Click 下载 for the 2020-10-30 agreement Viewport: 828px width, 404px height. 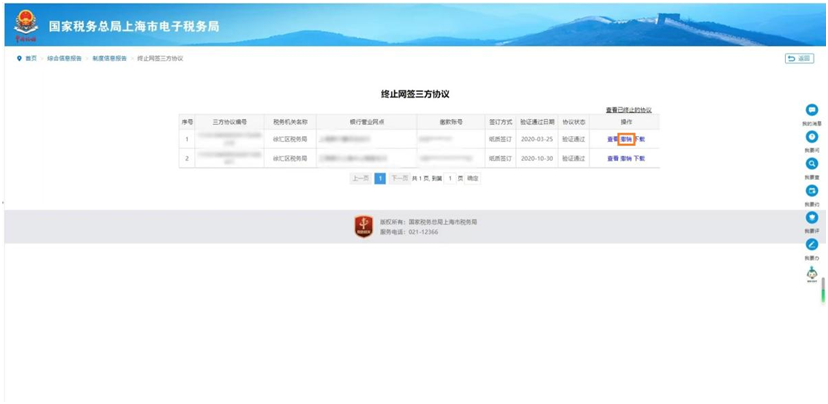639,158
